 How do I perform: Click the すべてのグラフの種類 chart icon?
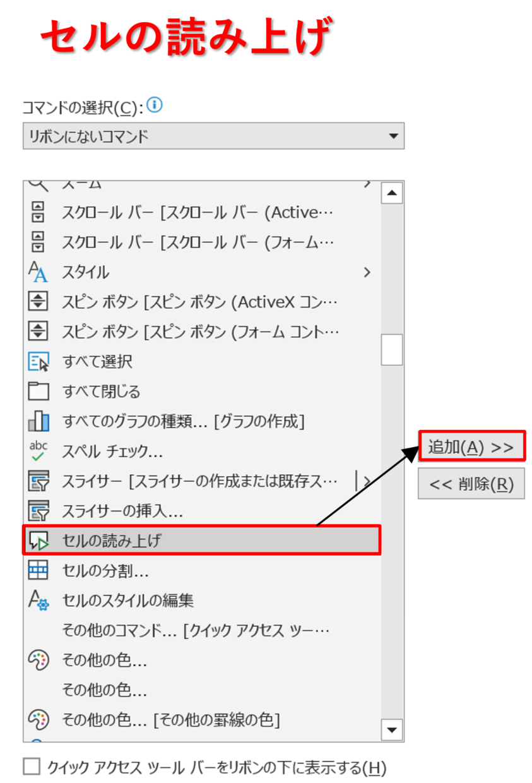38,421
